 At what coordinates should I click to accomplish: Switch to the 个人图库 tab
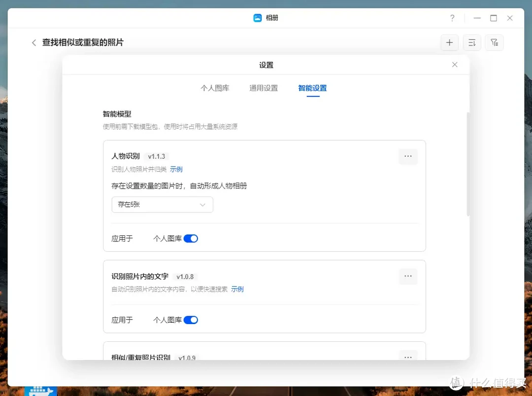[x=215, y=88]
